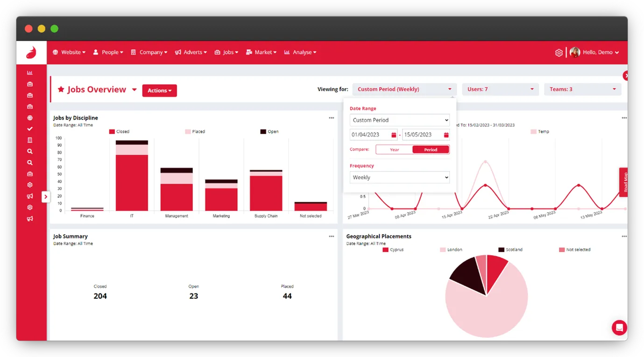Image resolution: width=644 pixels, height=357 pixels.
Task: Open the bar chart analytics icon in sidebar
Action: [x=29, y=72]
